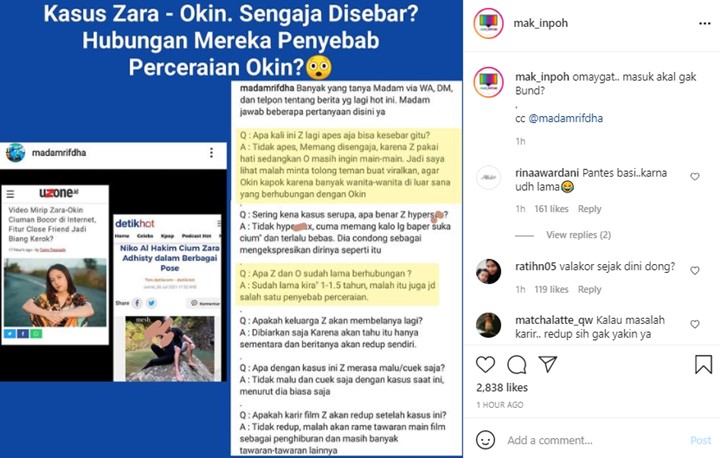This screenshot has height=458, width=720.
Task: Open comment bubble icon under post
Action: [x=517, y=364]
